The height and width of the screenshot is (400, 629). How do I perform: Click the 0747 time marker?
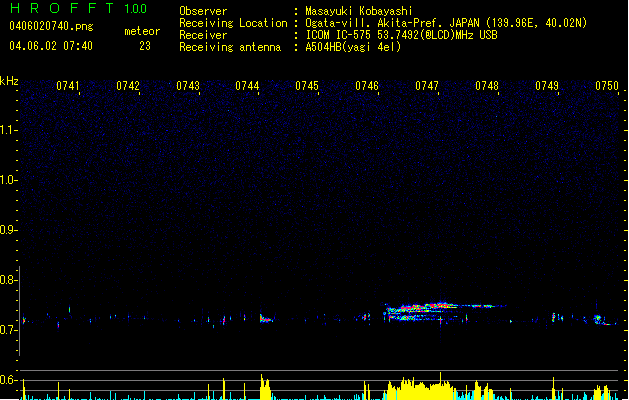[x=427, y=86]
